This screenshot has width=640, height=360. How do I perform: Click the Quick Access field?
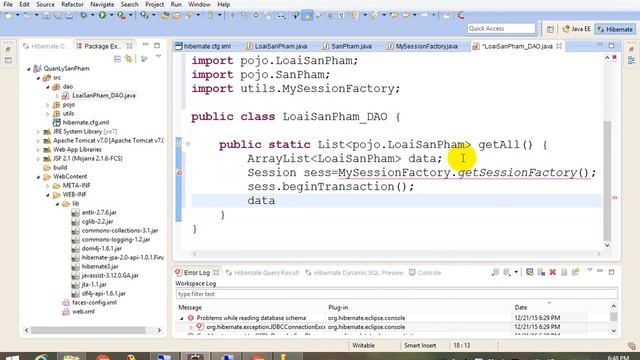click(x=501, y=28)
